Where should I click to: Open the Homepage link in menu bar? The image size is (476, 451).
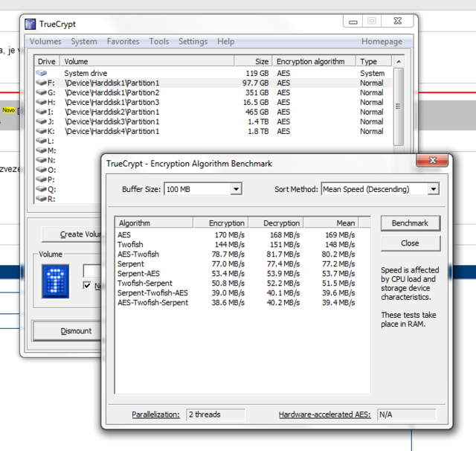point(382,41)
